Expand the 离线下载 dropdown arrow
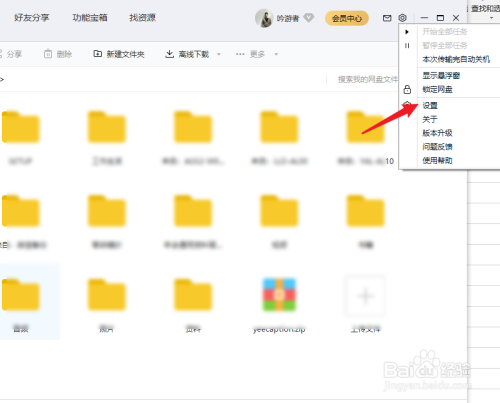Image resolution: width=500 pixels, height=403 pixels. pyautogui.click(x=219, y=54)
